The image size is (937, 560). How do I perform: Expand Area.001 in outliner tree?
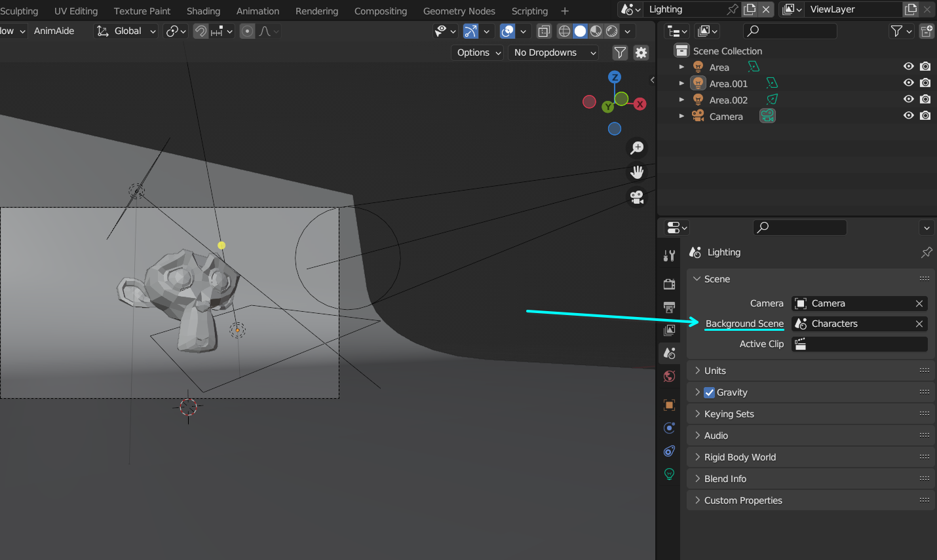coord(681,83)
